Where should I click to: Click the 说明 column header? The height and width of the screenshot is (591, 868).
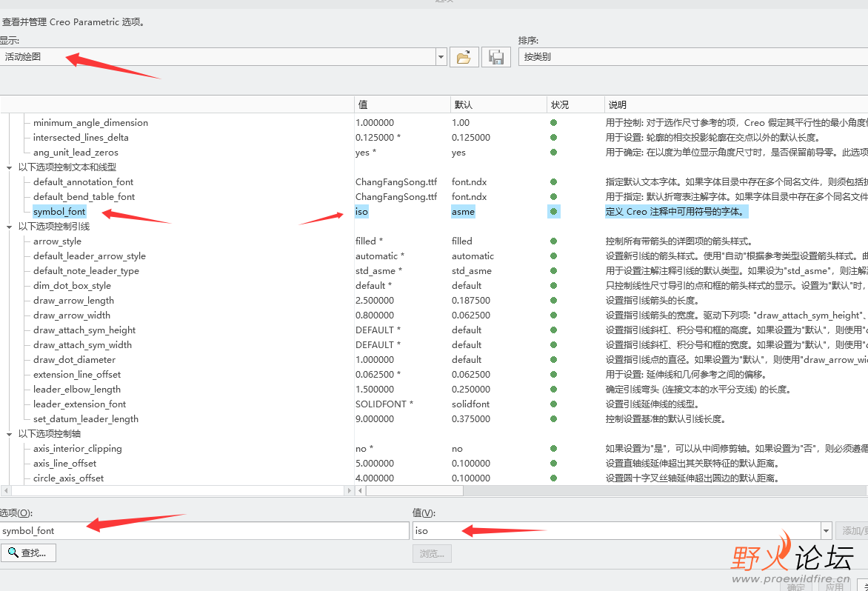pyautogui.click(x=736, y=104)
